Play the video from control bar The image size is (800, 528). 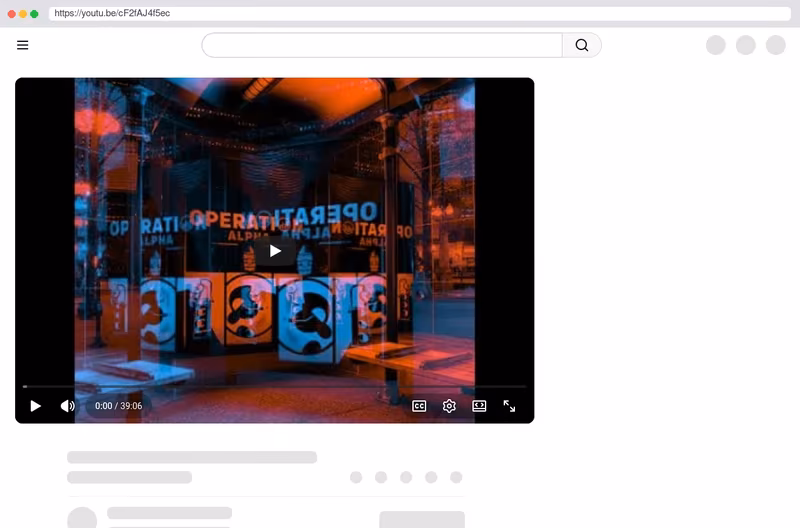[x=35, y=406]
